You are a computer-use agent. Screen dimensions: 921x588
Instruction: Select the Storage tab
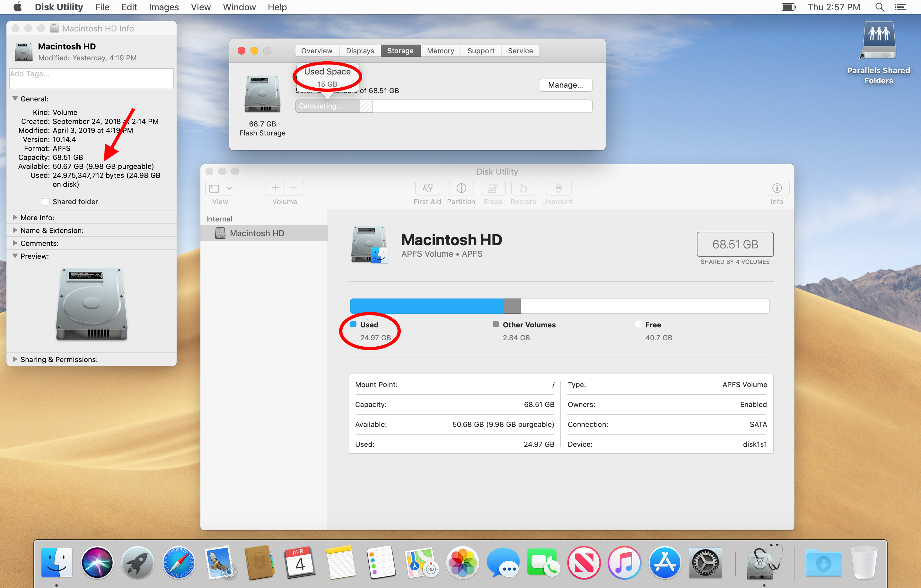click(x=400, y=51)
